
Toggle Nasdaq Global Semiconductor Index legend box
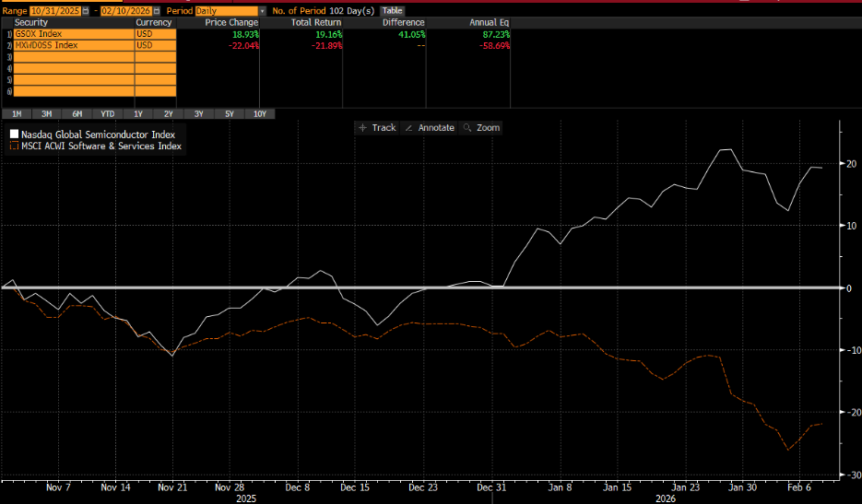click(14, 135)
